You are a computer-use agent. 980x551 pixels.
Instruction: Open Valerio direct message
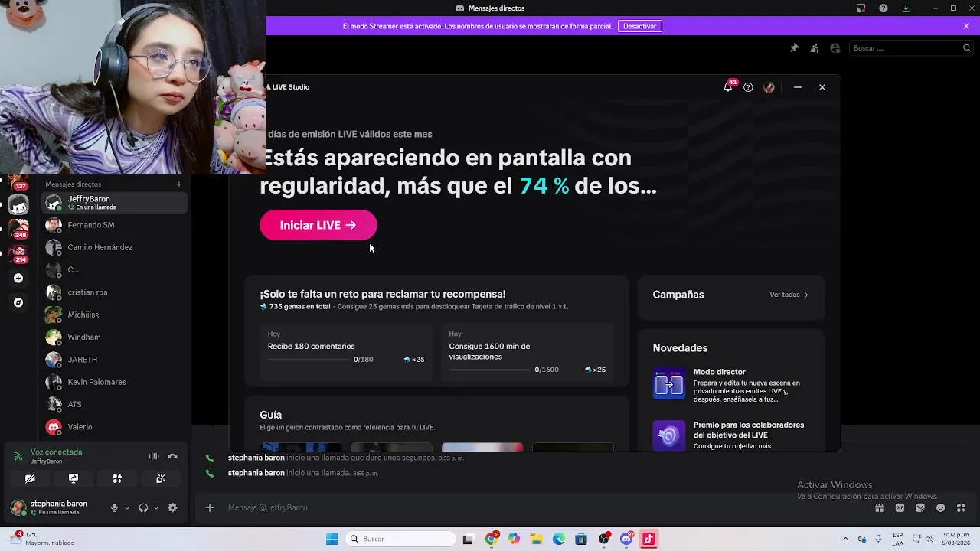[114, 427]
